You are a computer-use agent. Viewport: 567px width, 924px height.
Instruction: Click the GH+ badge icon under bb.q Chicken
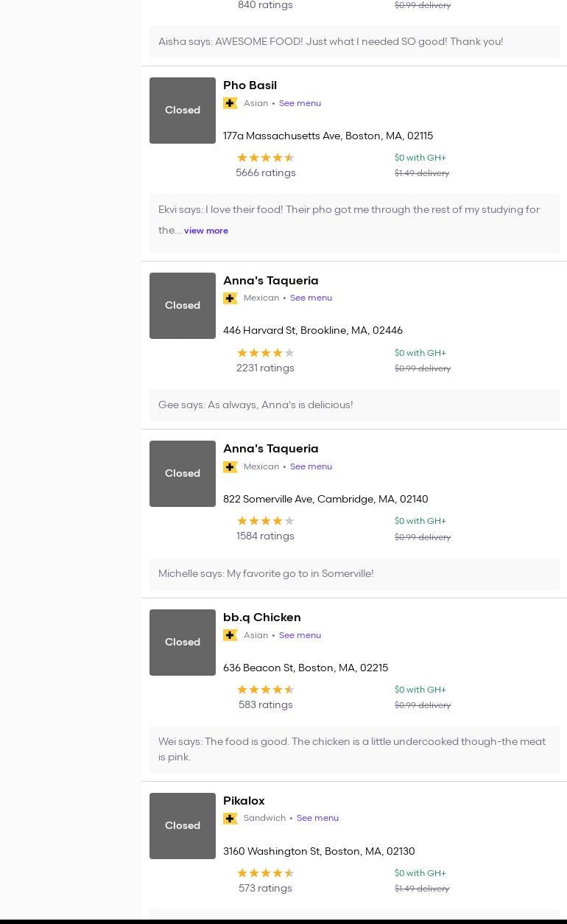(x=230, y=635)
